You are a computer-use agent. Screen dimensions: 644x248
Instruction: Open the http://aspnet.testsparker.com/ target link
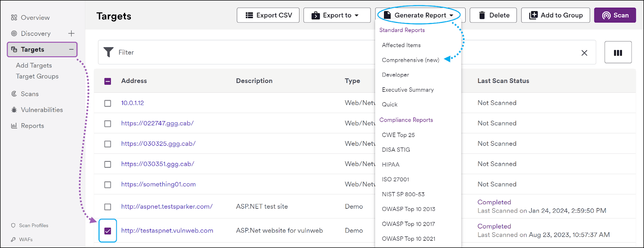(x=167, y=207)
